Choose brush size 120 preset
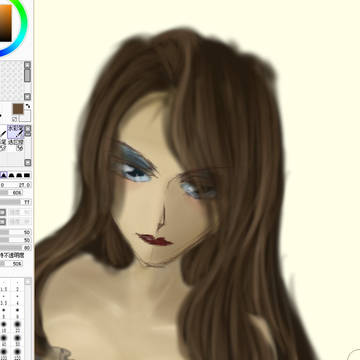The image size is (360, 360). coord(17,353)
